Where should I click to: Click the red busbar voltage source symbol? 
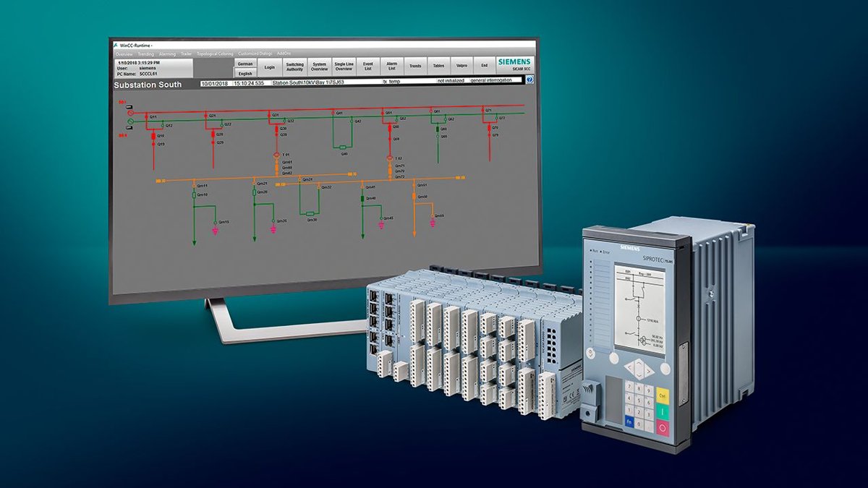130,112
